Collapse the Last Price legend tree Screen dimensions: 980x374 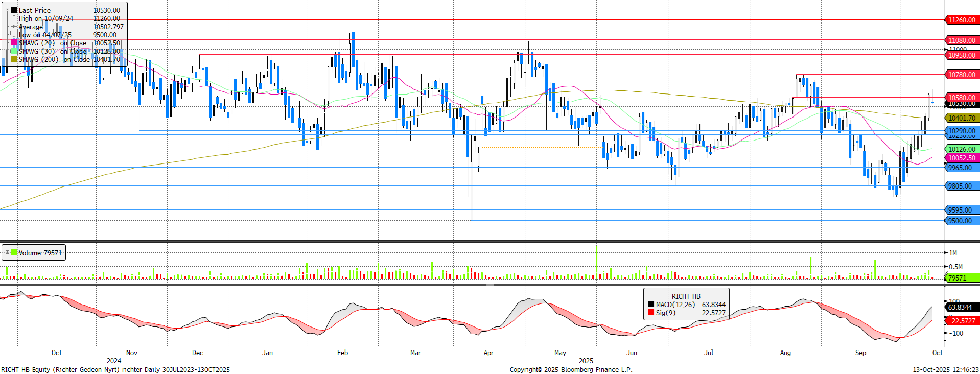pos(7,10)
